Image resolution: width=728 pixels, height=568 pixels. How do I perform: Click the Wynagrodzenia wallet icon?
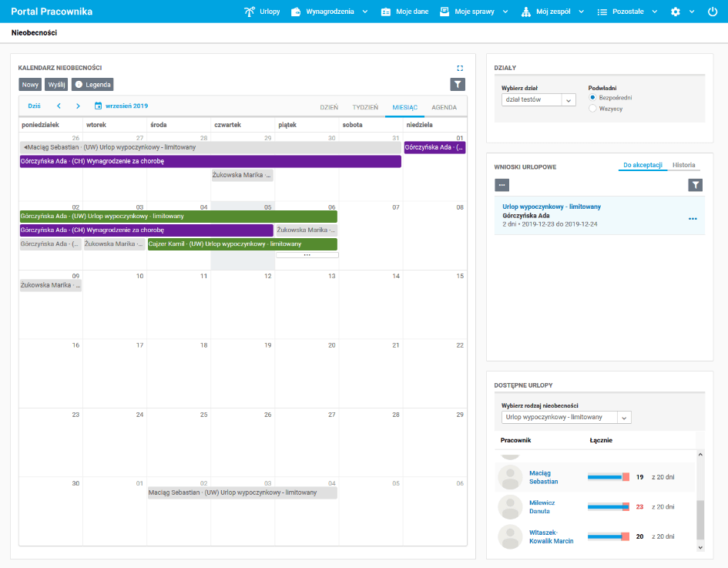point(296,12)
